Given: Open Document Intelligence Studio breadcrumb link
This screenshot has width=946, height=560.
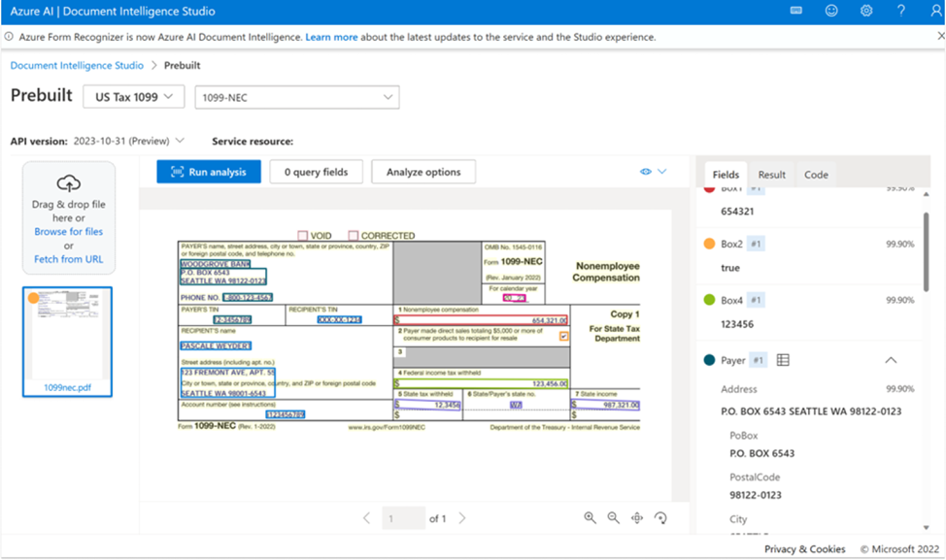Looking at the screenshot, I should click(x=77, y=65).
